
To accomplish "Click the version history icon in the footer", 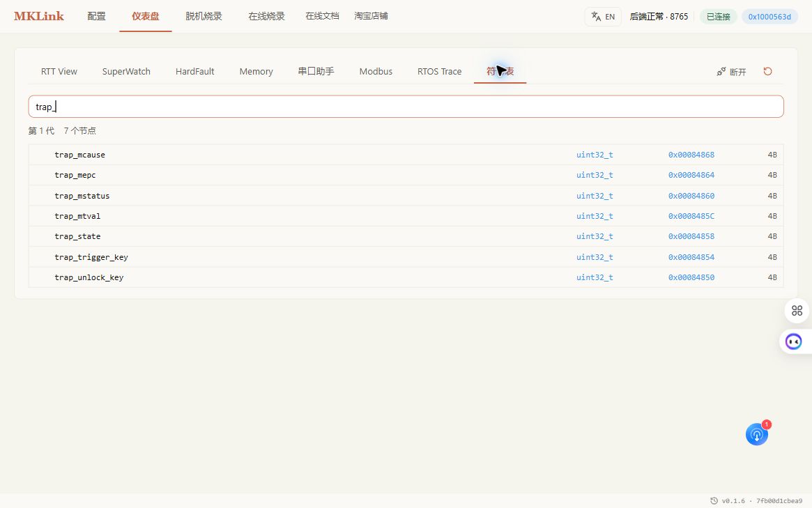I will coord(714,501).
